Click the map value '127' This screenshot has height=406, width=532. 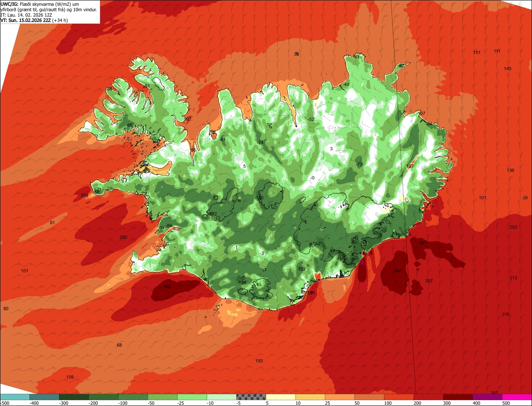[x=410, y=166]
